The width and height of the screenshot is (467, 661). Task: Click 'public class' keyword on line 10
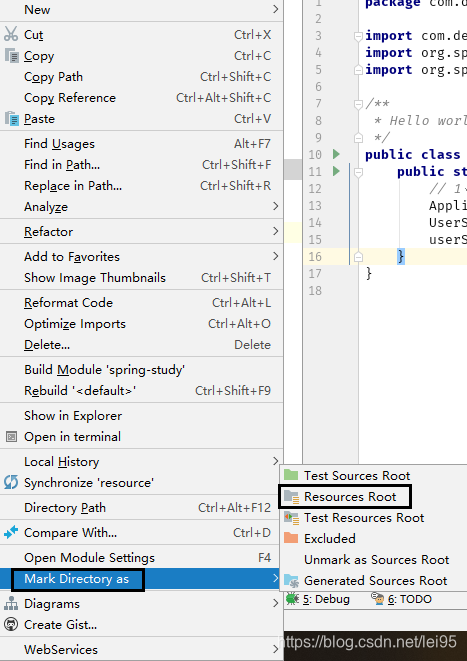[413, 155]
